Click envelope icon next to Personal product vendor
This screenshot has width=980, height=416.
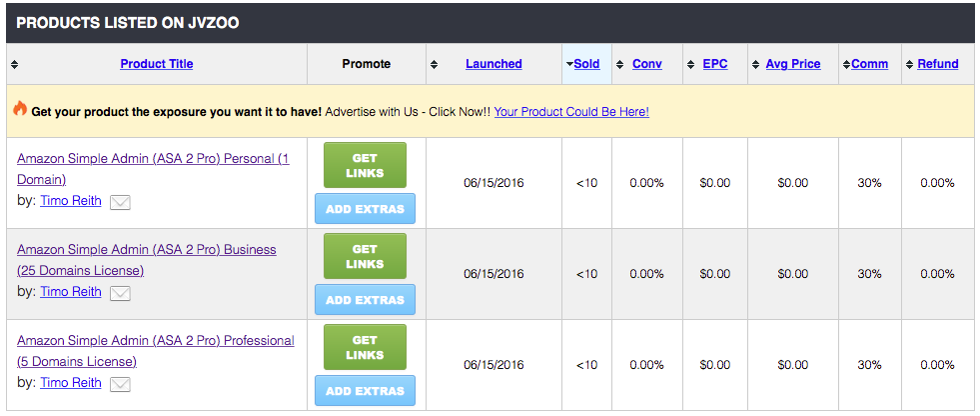point(120,202)
